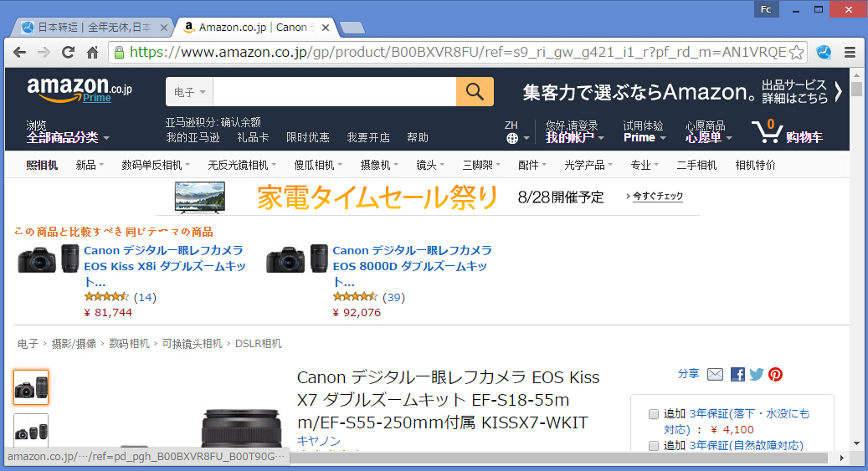Close the 日本转运 tab

(164, 28)
